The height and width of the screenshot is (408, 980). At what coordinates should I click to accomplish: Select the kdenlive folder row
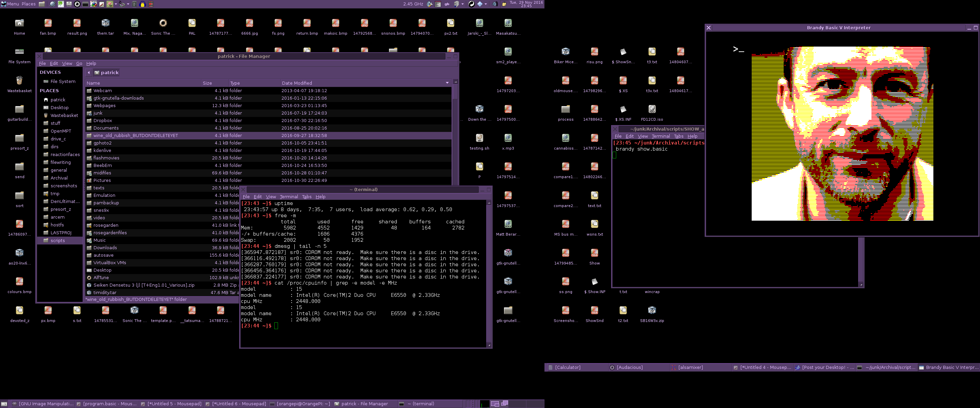coord(268,151)
